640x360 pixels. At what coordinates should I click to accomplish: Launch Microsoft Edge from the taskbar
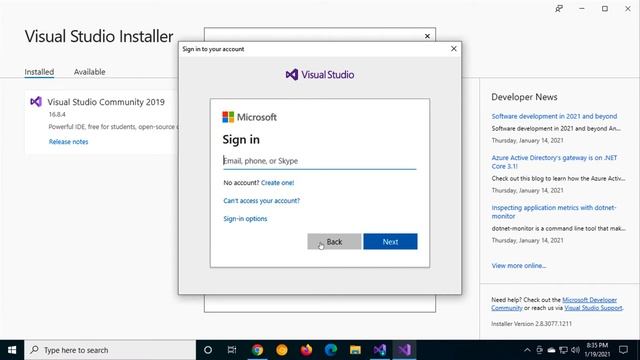coord(331,350)
